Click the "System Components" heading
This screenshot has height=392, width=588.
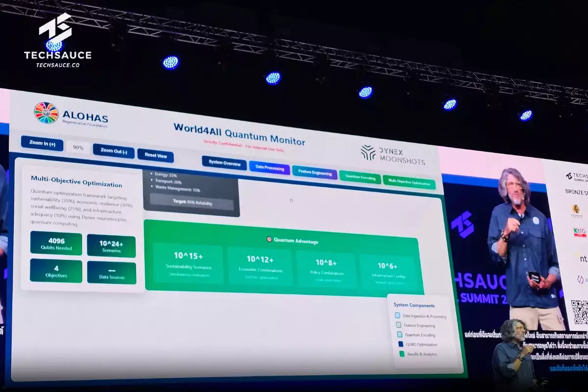click(415, 305)
